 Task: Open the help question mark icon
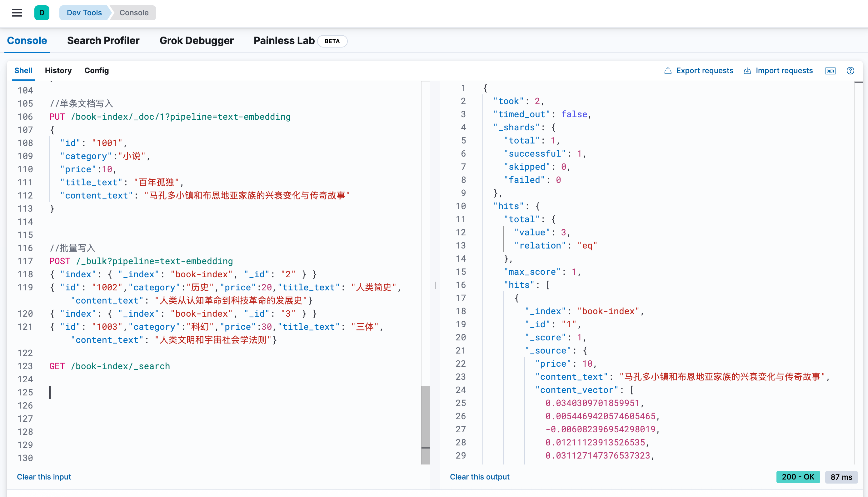point(850,71)
